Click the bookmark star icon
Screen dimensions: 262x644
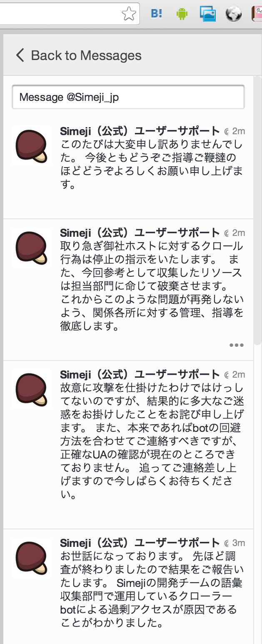129,14
